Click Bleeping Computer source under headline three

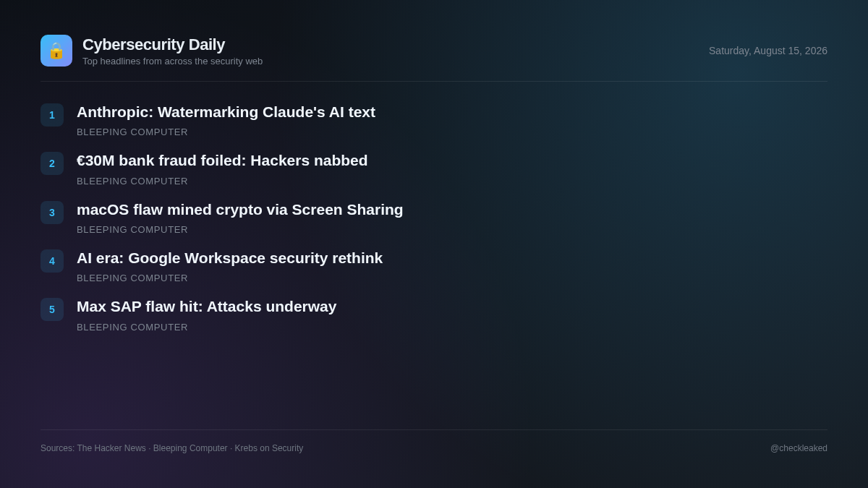(x=132, y=230)
